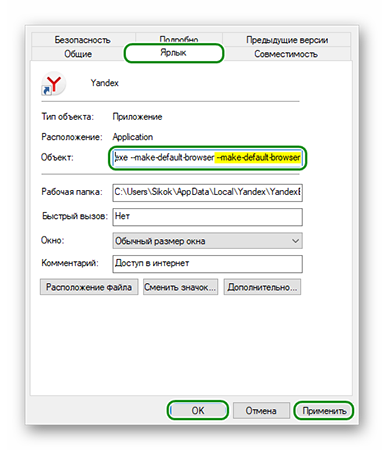
Task: Focus the Быстрый вызов field
Action: (x=207, y=217)
